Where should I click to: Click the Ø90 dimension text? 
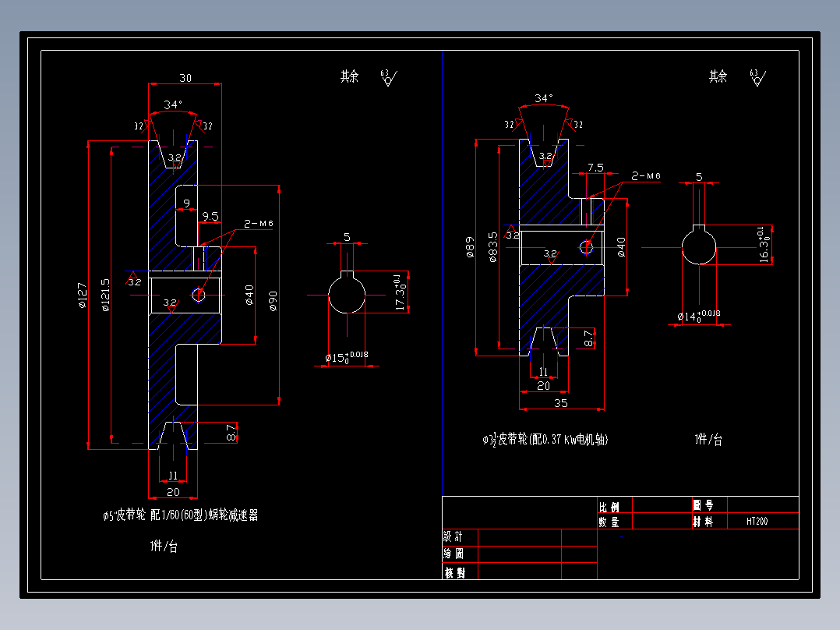[x=273, y=301]
